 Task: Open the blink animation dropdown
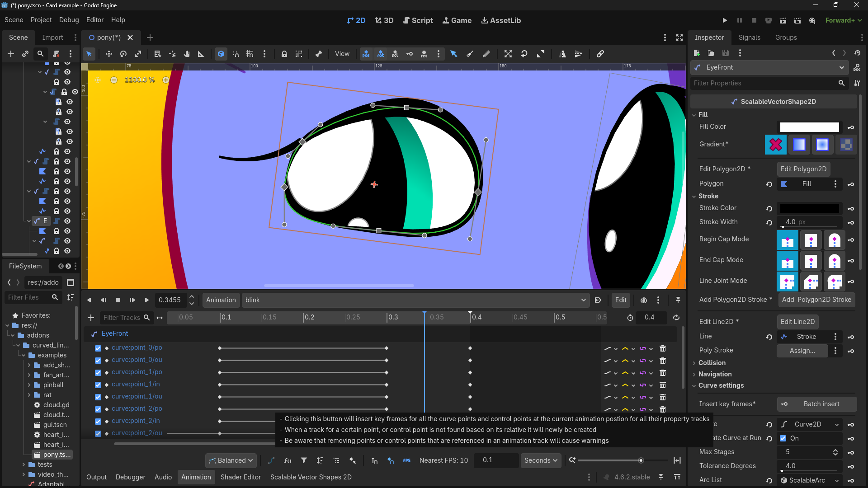[415, 300]
